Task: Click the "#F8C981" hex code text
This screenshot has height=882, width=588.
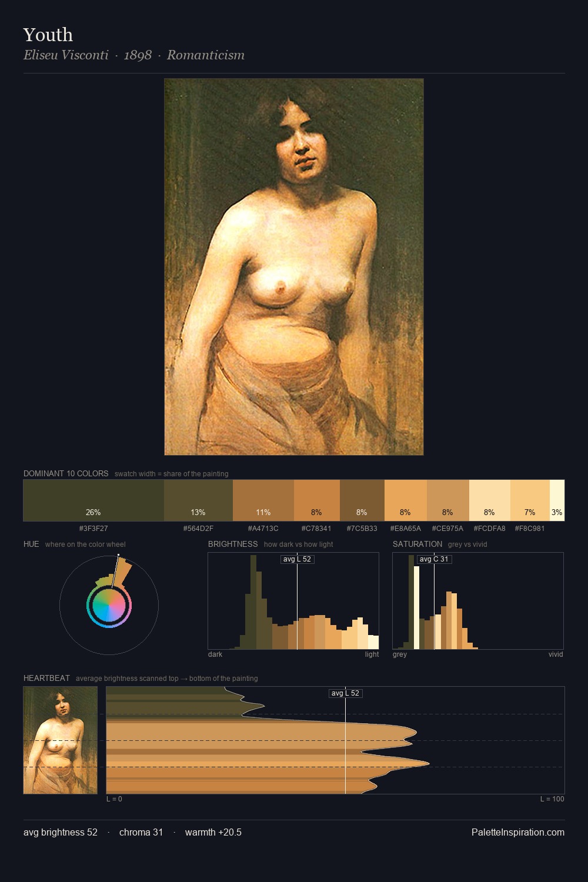Action: click(530, 529)
